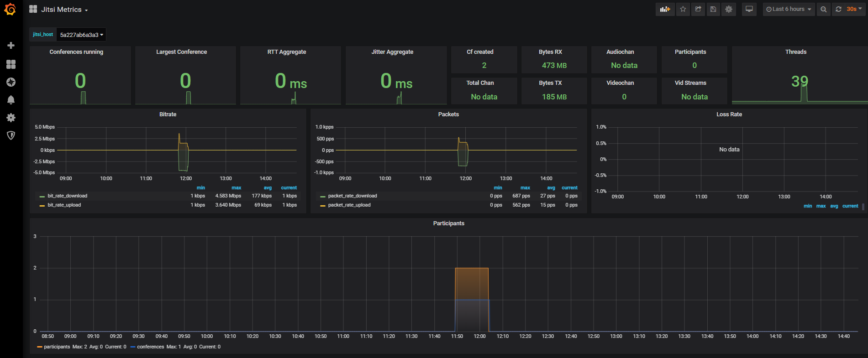The height and width of the screenshot is (358, 868).
Task: Open the Jitter Aggregate panel title
Action: pos(392,52)
